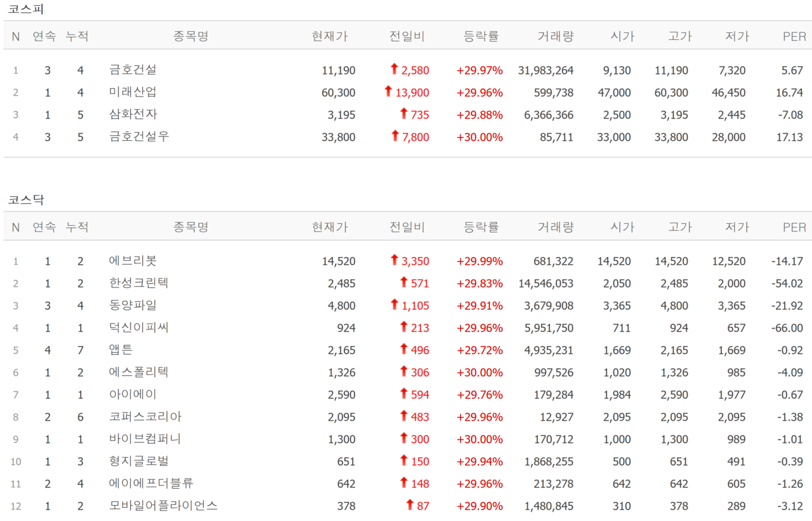Click 앱튼 volume 4,935,231

pyautogui.click(x=549, y=350)
